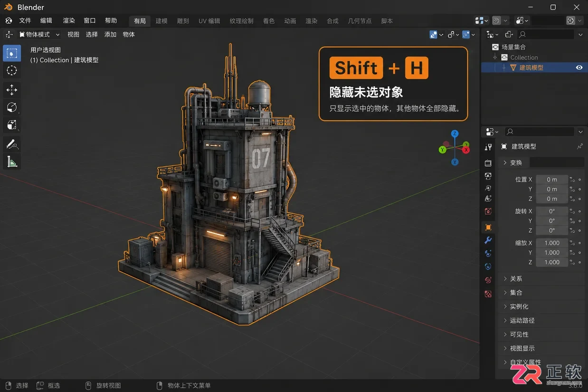Open the Particles properties tab

coord(488,253)
